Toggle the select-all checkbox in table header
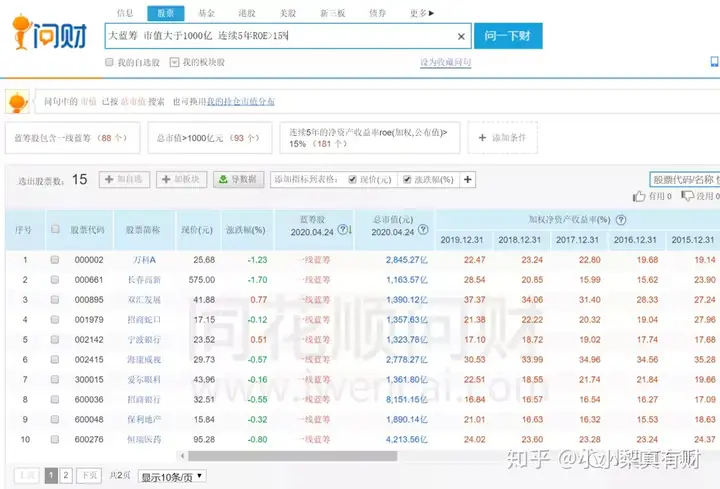The image size is (720, 489). click(x=55, y=229)
